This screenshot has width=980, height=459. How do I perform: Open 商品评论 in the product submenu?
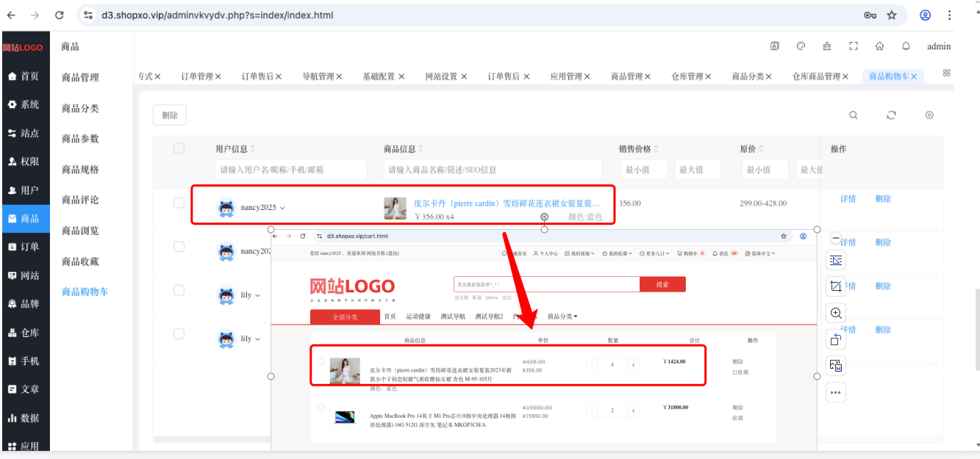(x=80, y=200)
